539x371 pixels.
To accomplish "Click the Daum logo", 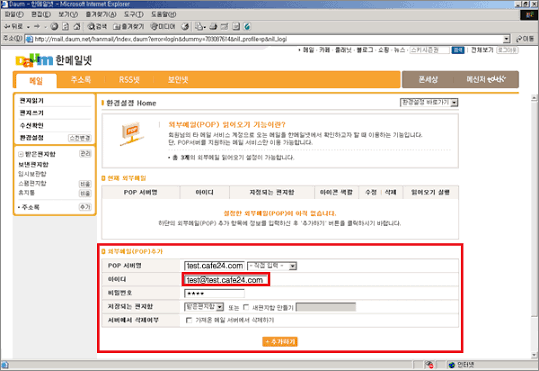I will coord(34,61).
